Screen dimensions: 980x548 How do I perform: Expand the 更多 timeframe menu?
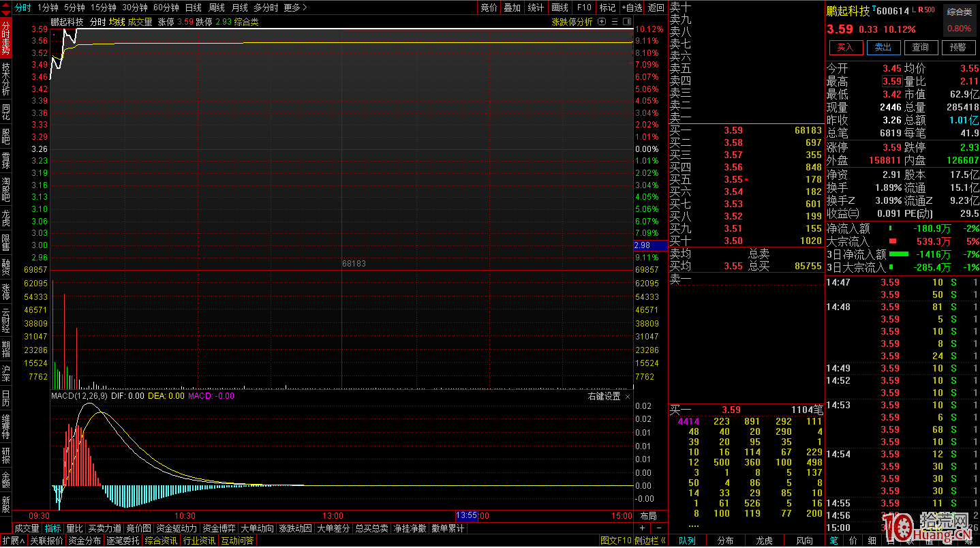295,7
